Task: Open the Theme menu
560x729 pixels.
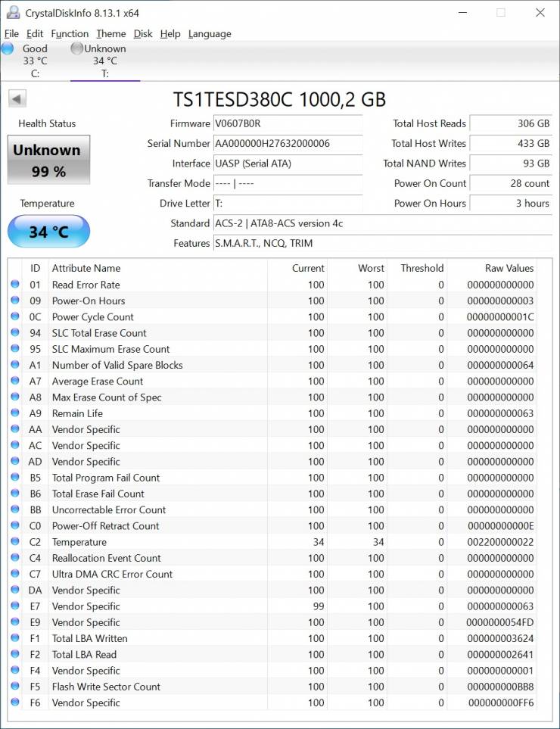Action: click(x=110, y=33)
